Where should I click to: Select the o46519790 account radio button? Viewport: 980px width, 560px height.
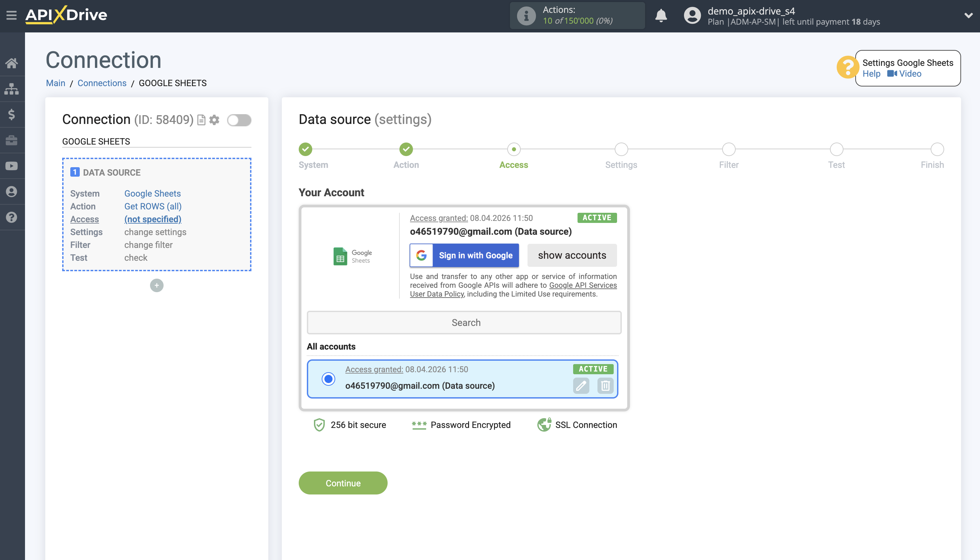point(328,380)
